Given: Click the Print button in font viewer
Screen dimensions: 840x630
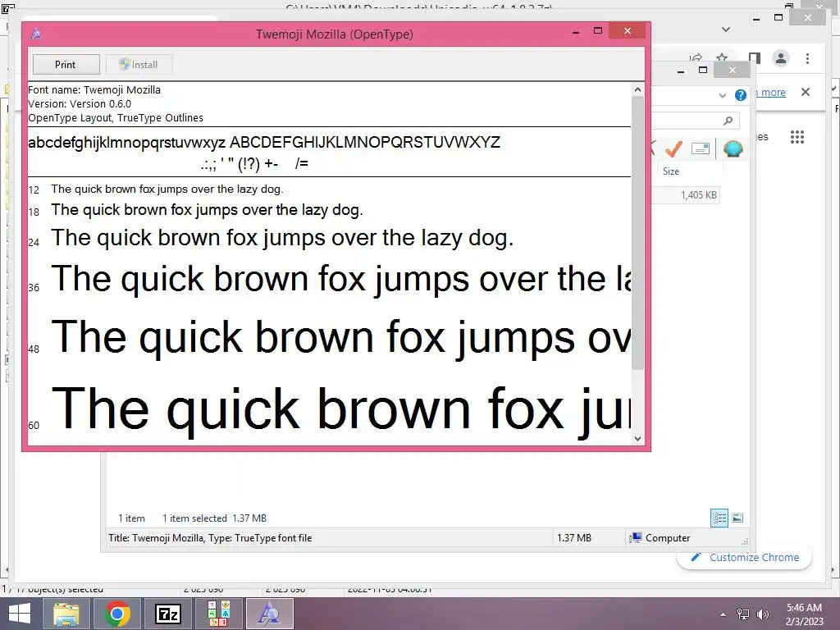Looking at the screenshot, I should coord(66,64).
